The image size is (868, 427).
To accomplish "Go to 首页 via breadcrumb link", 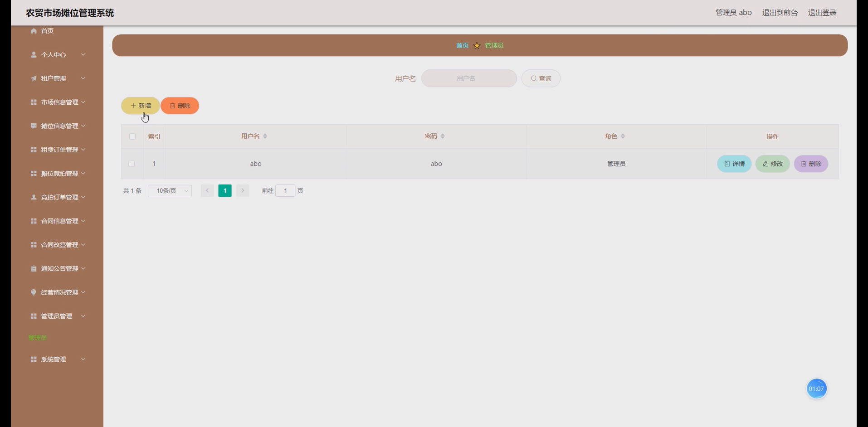I will (x=462, y=45).
